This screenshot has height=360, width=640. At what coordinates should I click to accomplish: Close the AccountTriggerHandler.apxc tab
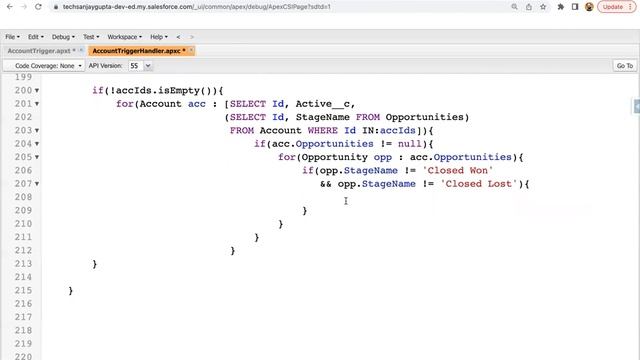click(191, 50)
